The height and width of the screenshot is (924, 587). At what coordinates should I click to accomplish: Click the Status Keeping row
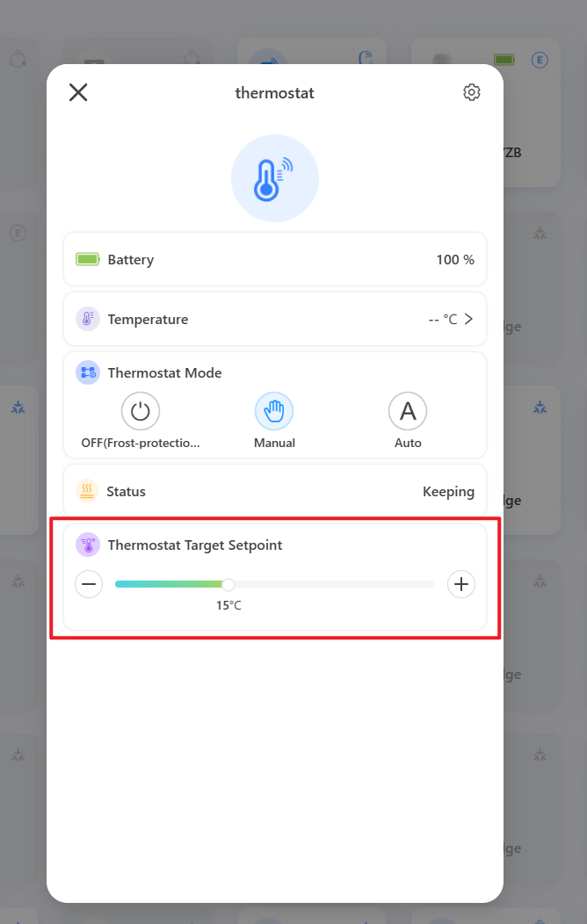click(x=275, y=491)
